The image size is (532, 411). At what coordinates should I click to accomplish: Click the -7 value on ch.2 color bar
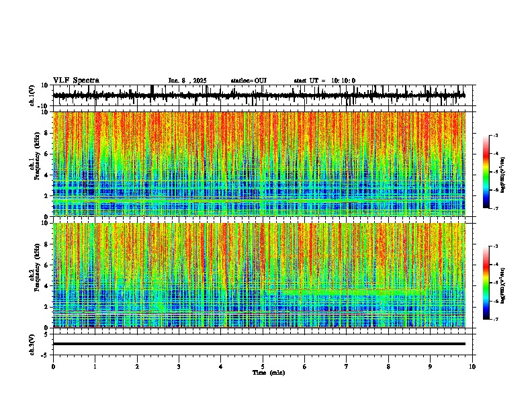click(495, 319)
